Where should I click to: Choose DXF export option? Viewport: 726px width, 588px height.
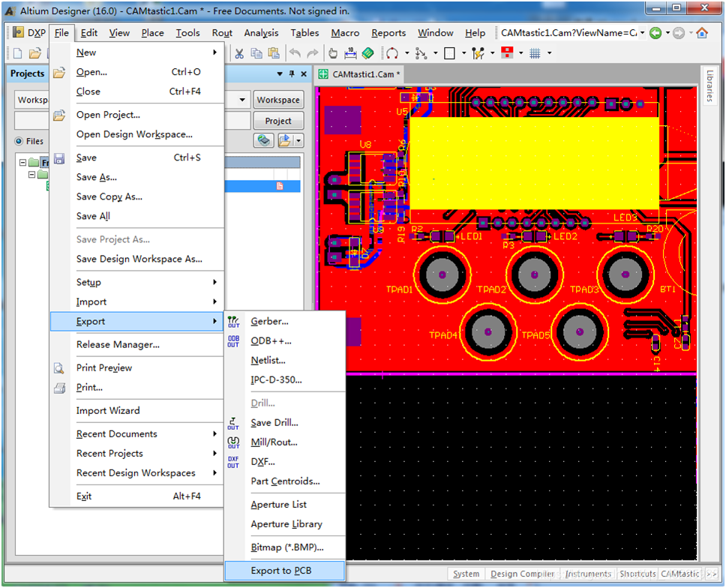285,461
